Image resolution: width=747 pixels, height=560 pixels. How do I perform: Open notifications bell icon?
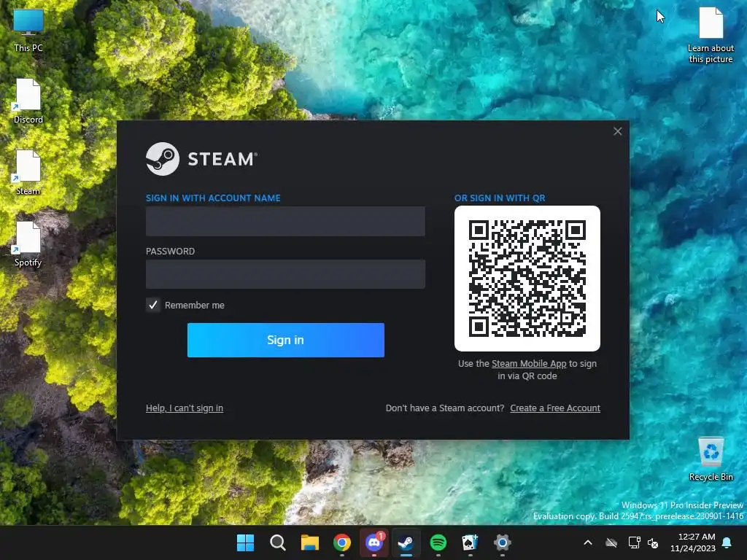(x=727, y=542)
